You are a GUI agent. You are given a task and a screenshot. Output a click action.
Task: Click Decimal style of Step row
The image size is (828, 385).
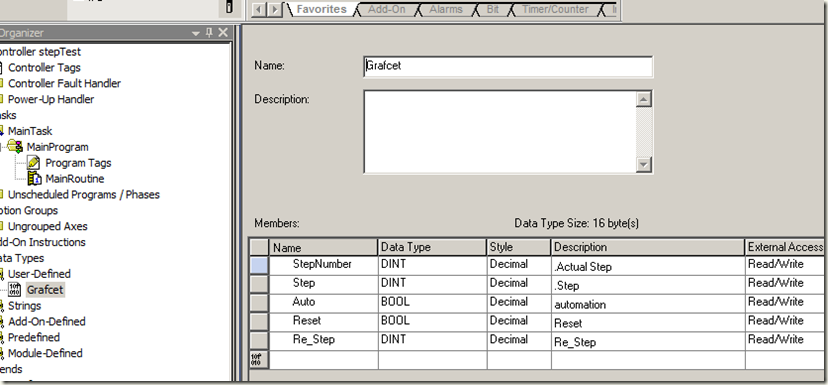(x=519, y=284)
